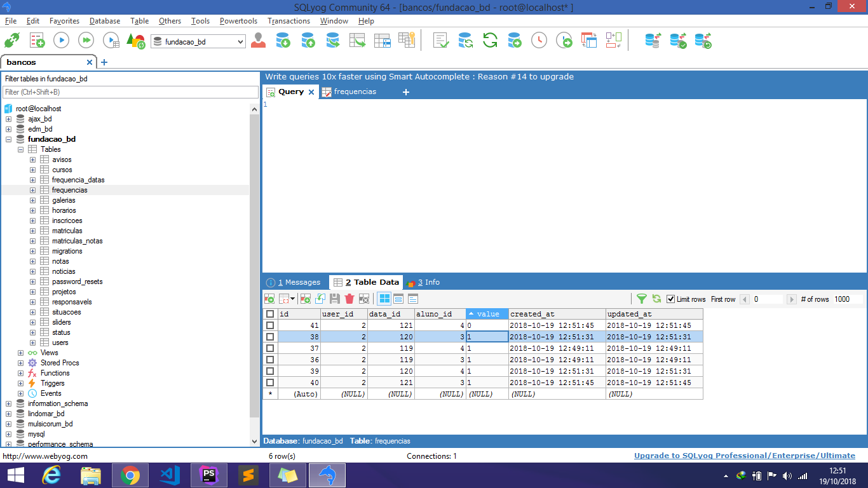Click the green Refresh circular arrows toolbar icon
The height and width of the screenshot is (488, 868).
[x=490, y=41]
